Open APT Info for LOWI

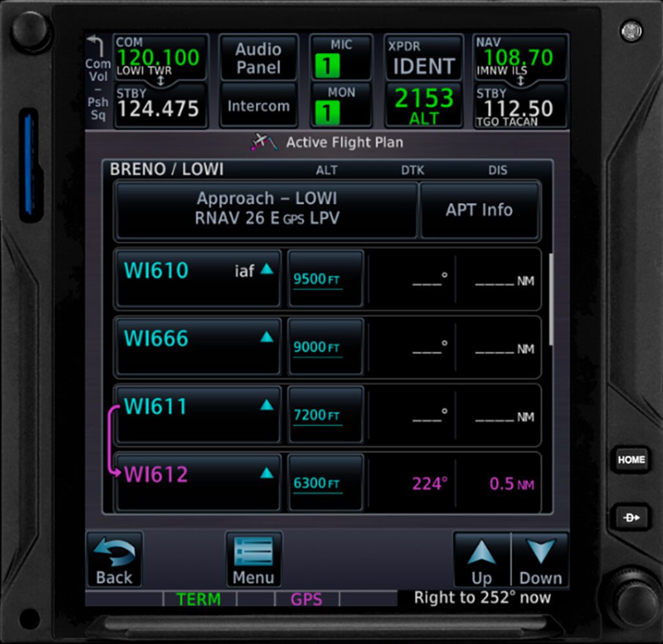tap(479, 210)
